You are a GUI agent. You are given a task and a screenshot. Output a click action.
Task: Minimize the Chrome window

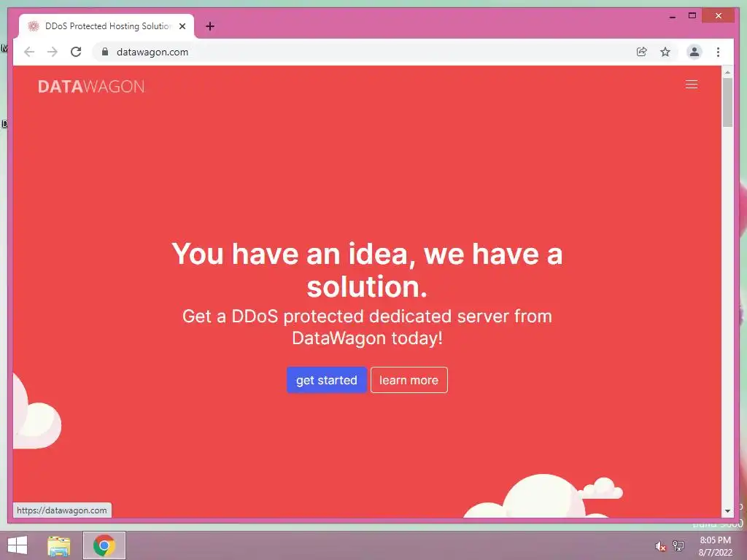(672, 16)
